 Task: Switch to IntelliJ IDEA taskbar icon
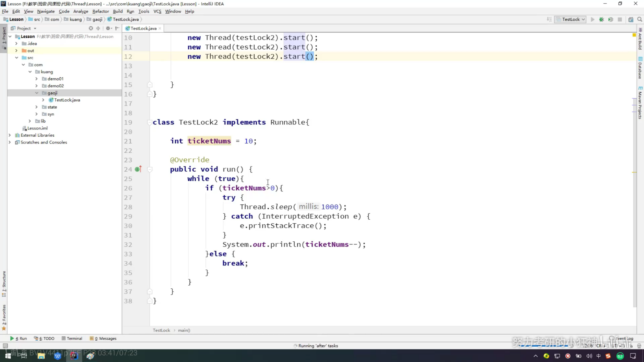coord(74,356)
